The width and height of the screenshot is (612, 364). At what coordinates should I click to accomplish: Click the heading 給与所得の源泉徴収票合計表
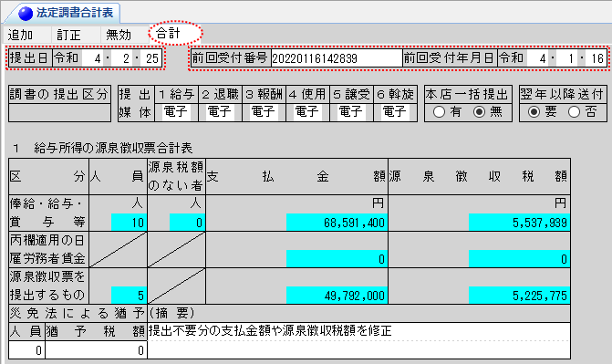tap(113, 149)
